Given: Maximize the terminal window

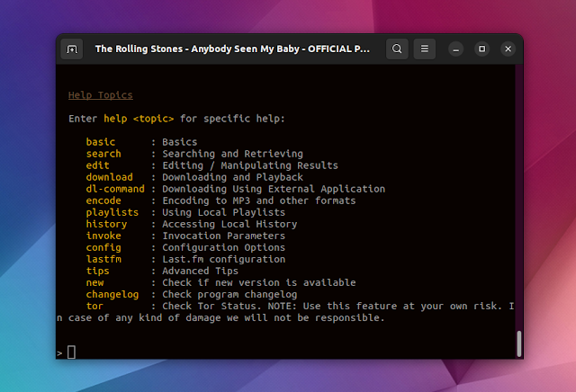Looking at the screenshot, I should (481, 49).
